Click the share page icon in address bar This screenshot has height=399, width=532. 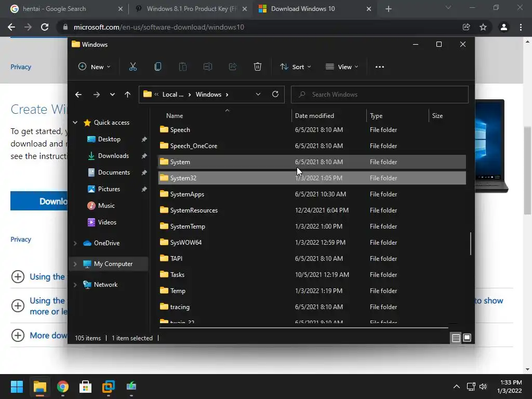pyautogui.click(x=467, y=27)
